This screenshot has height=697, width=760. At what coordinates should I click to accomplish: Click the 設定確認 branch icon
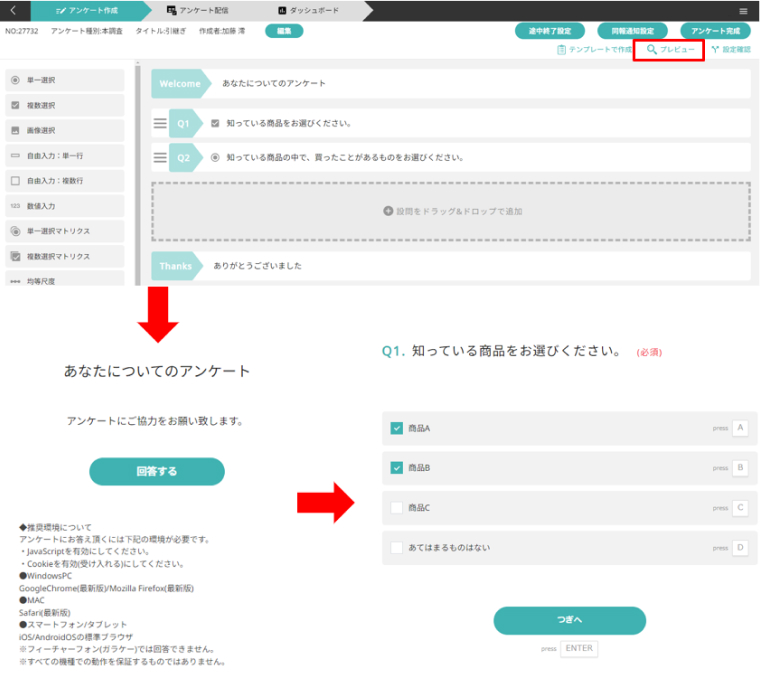pyautogui.click(x=715, y=49)
